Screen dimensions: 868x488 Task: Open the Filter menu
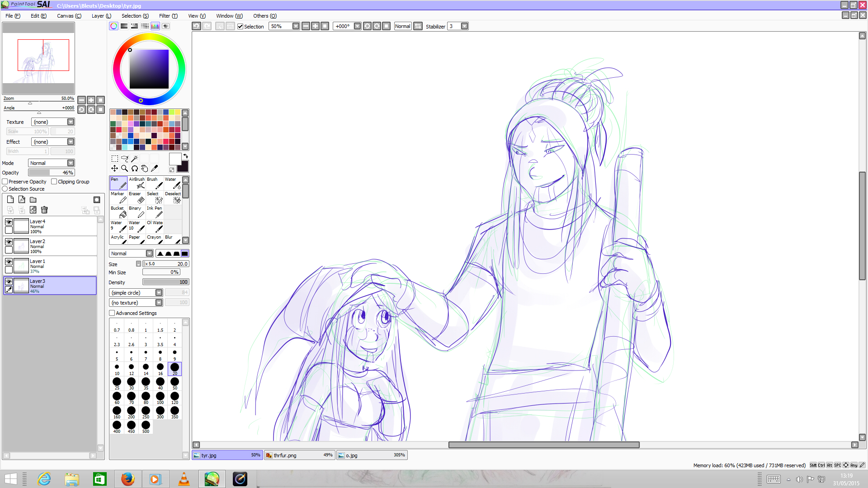pyautogui.click(x=168, y=16)
